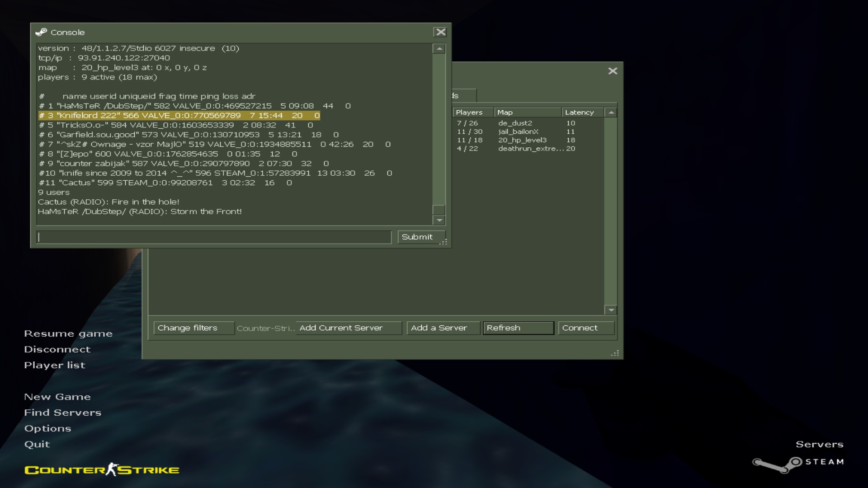Click Quit in main menu
Image resolution: width=868 pixels, height=488 pixels.
[x=37, y=444]
